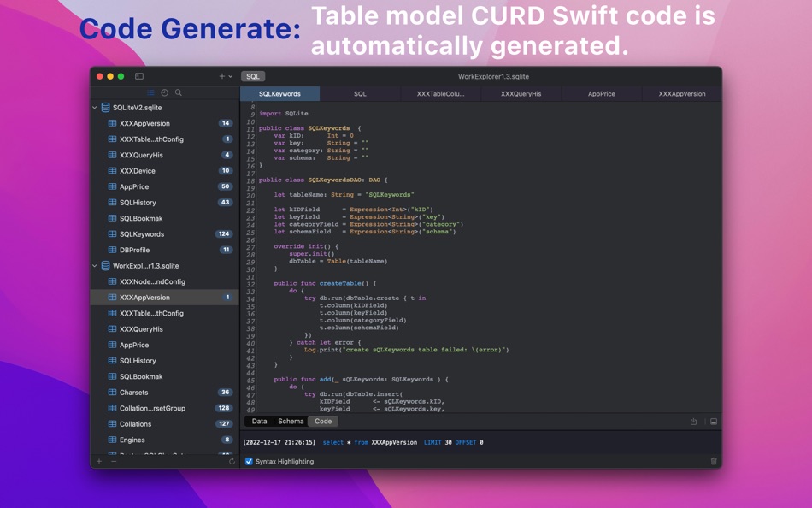Select SQLBookmak under SQLiteV2.sqlite
The width and height of the screenshot is (812, 508).
coord(164,218)
